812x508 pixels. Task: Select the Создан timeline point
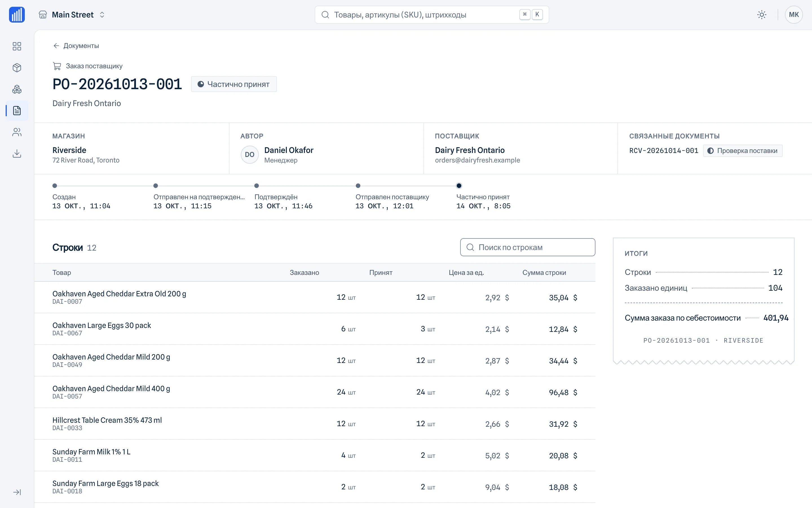pyautogui.click(x=55, y=186)
